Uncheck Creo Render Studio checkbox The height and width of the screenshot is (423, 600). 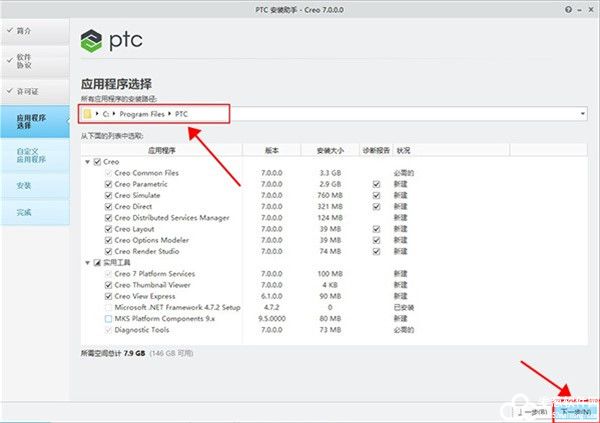(x=108, y=252)
